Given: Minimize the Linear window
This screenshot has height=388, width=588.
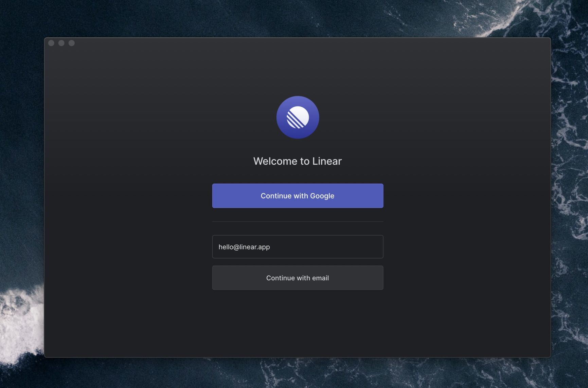Looking at the screenshot, I should click(x=61, y=43).
